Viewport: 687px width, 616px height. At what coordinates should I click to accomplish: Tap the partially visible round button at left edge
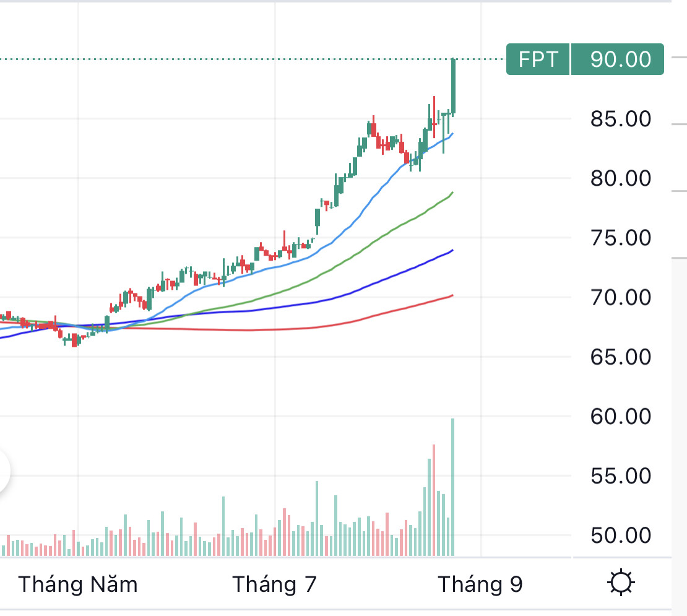click(x=4, y=472)
